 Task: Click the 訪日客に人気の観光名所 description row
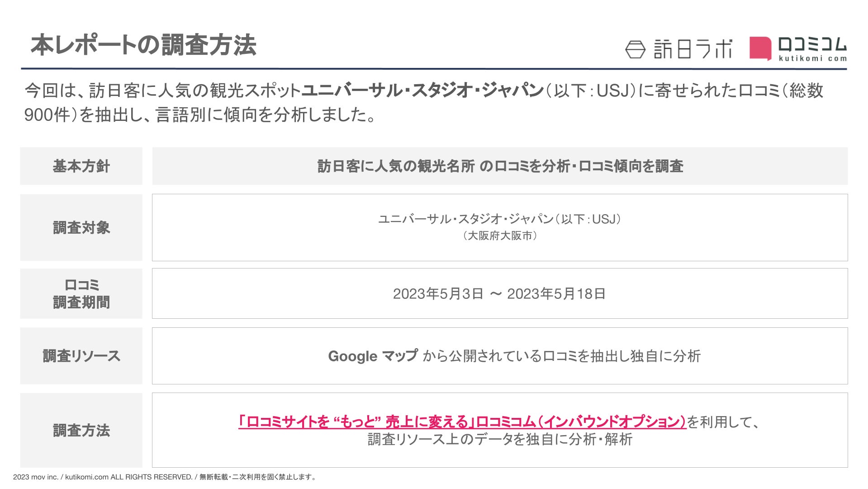[500, 166]
